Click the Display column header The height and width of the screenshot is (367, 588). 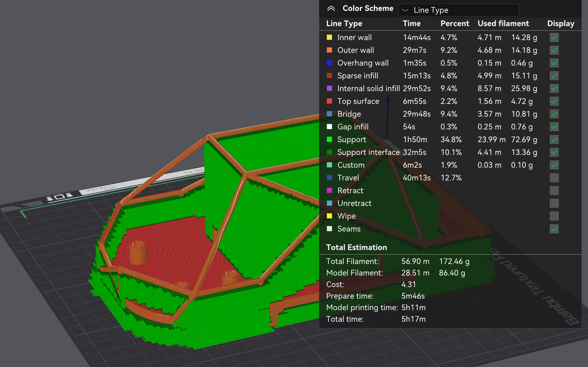[561, 24]
